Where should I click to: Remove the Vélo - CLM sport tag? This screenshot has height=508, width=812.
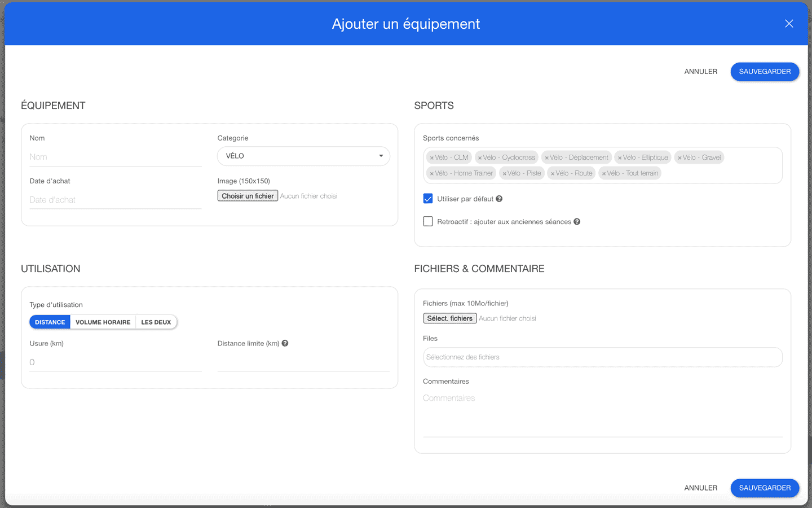(x=432, y=158)
